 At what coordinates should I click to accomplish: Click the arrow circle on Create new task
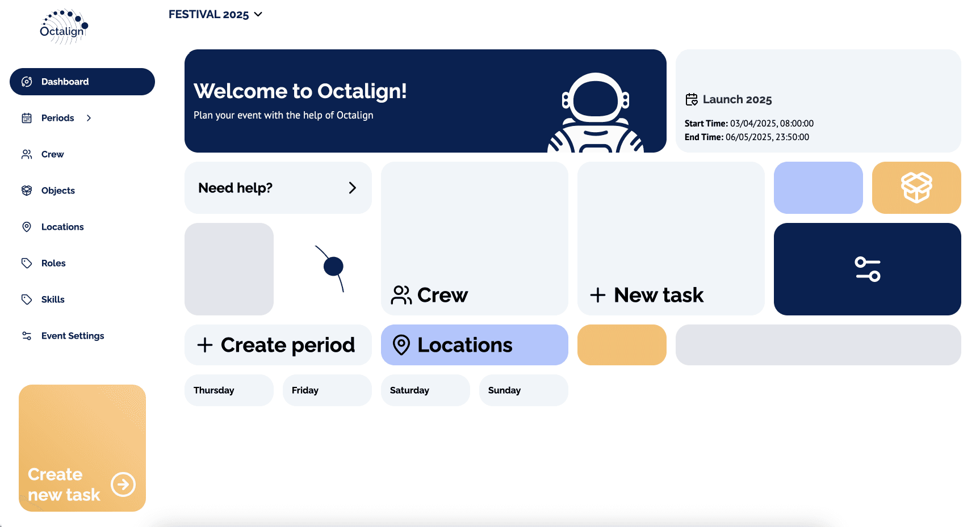pyautogui.click(x=123, y=484)
